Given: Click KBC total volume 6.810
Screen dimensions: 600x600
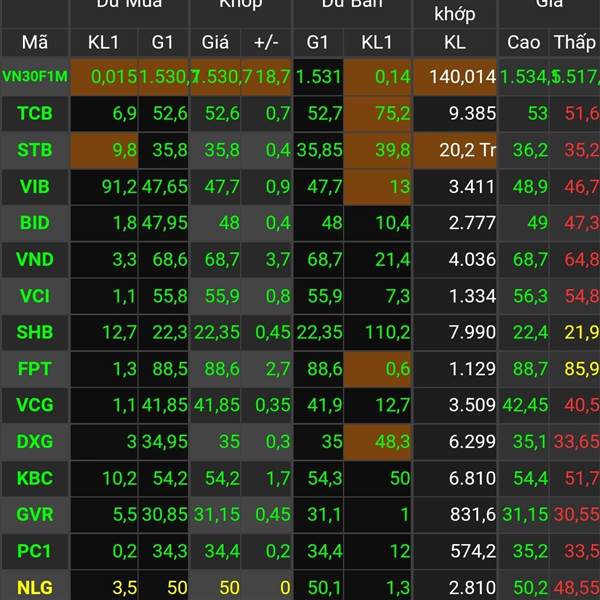Looking at the screenshot, I should coord(472,478).
